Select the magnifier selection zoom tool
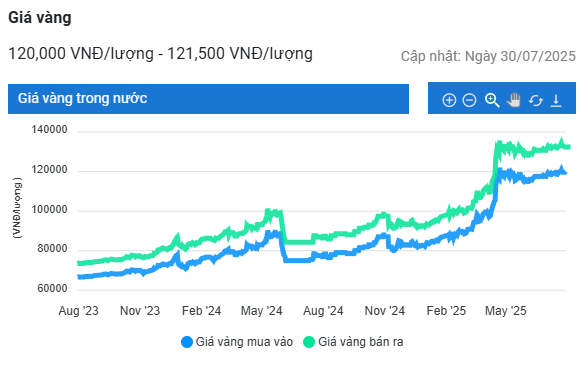 tap(492, 100)
